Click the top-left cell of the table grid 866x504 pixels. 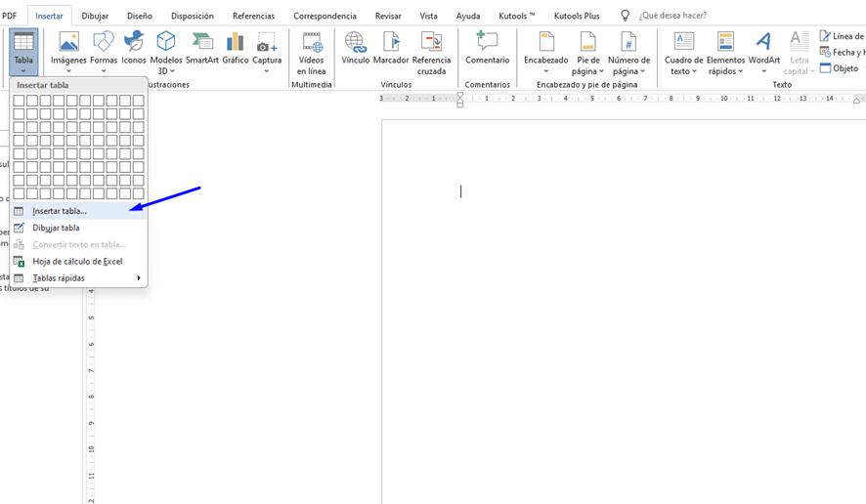point(19,101)
